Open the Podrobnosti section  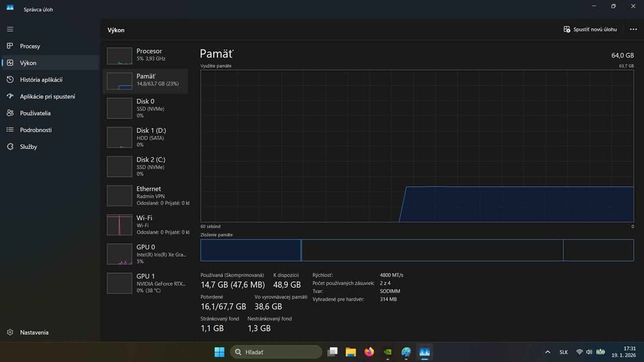(36, 130)
